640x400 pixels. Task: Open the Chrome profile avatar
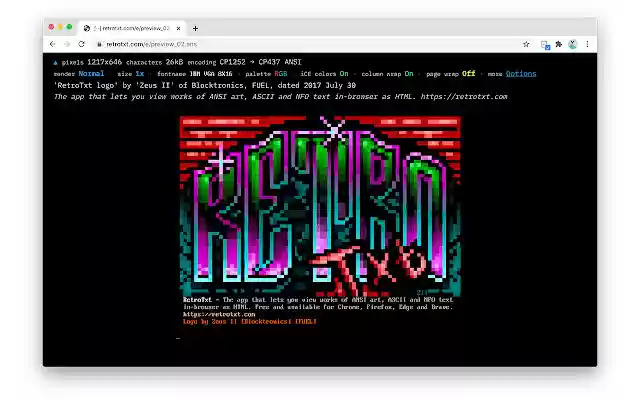coord(573,44)
